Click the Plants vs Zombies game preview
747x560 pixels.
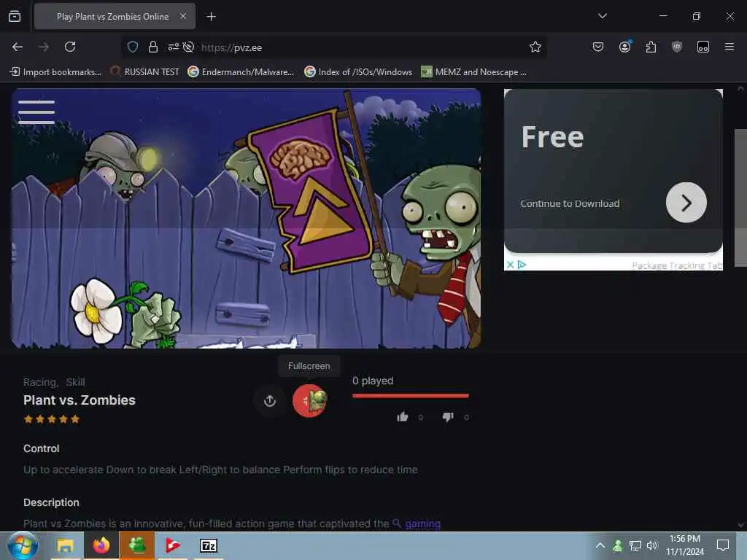pos(246,219)
